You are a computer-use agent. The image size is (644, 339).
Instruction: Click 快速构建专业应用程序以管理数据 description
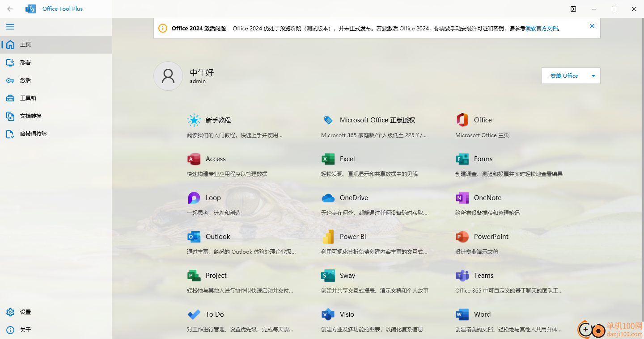click(x=227, y=174)
